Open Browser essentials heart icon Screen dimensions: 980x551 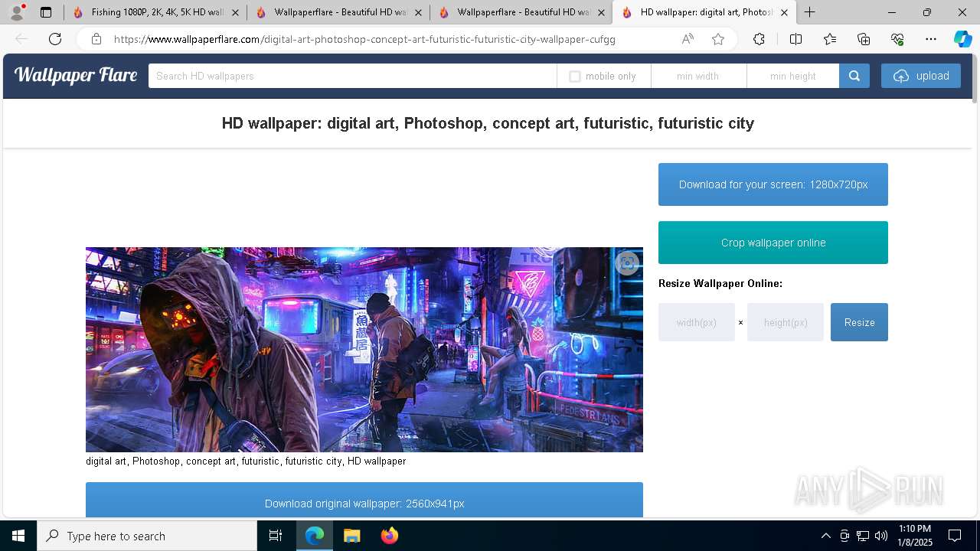pos(897,39)
